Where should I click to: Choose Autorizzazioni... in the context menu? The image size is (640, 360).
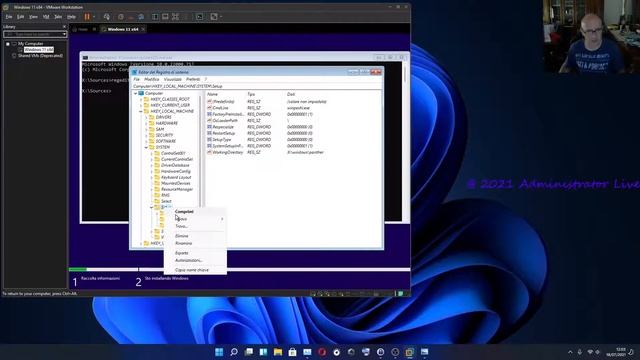[x=195, y=260]
